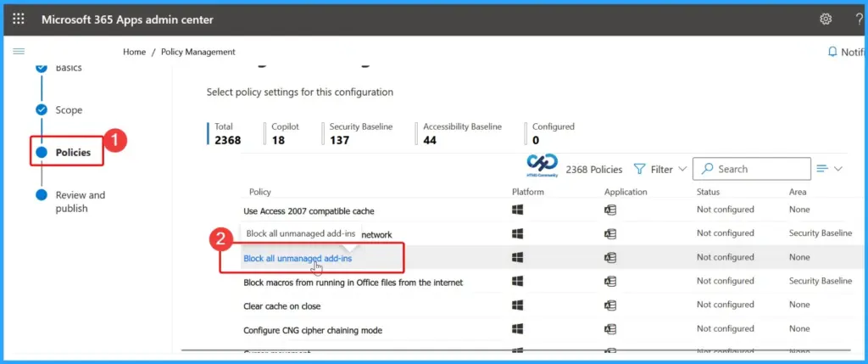Sort by Area column header
The height and width of the screenshot is (364, 868).
[798, 193]
